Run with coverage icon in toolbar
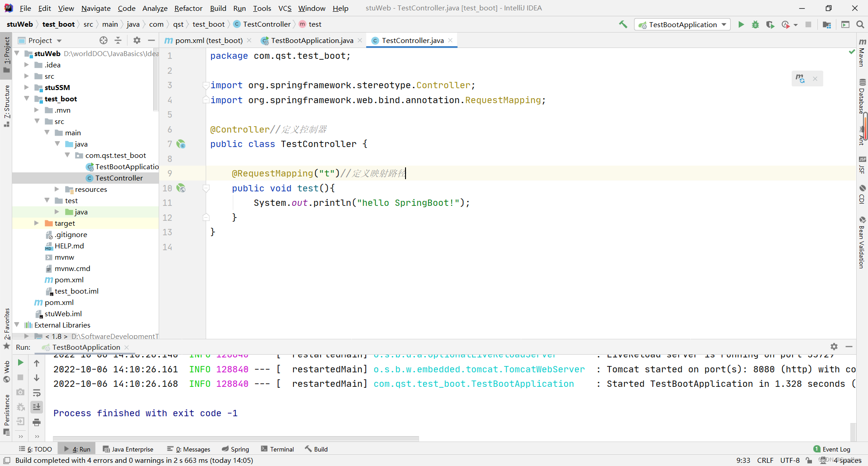The width and height of the screenshot is (868, 466). coord(770,24)
